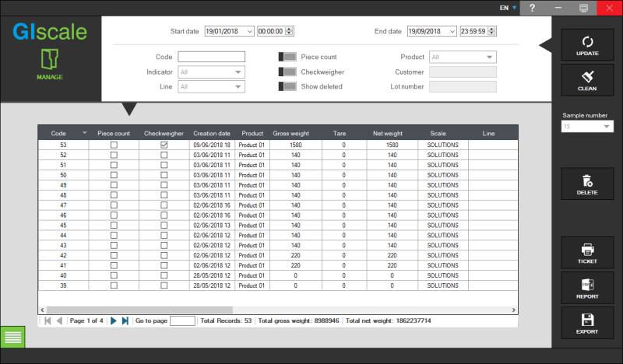623x364 pixels.
Task: Click the Update refresh button
Action: click(x=587, y=45)
